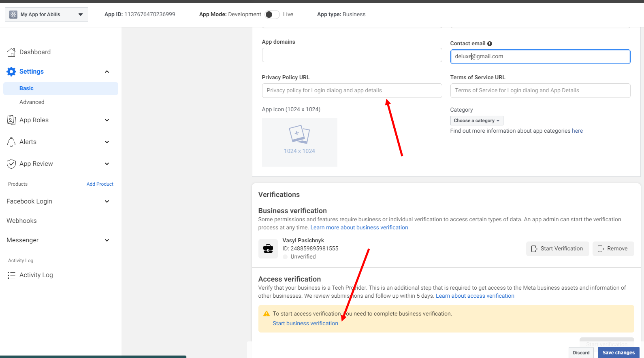Select Webhooks in the sidebar
Viewport: 644px width, 358px height.
point(21,221)
